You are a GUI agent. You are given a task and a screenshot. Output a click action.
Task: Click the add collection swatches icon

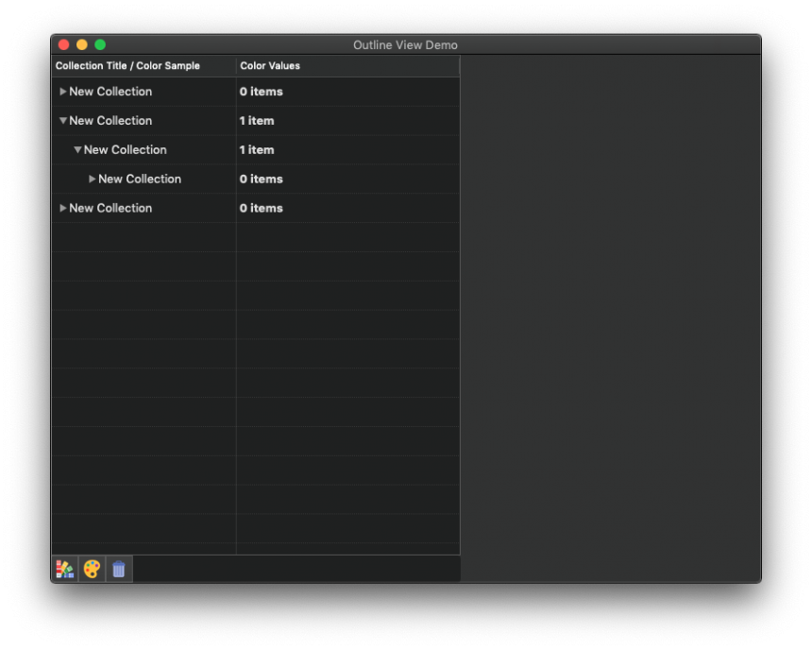64,569
